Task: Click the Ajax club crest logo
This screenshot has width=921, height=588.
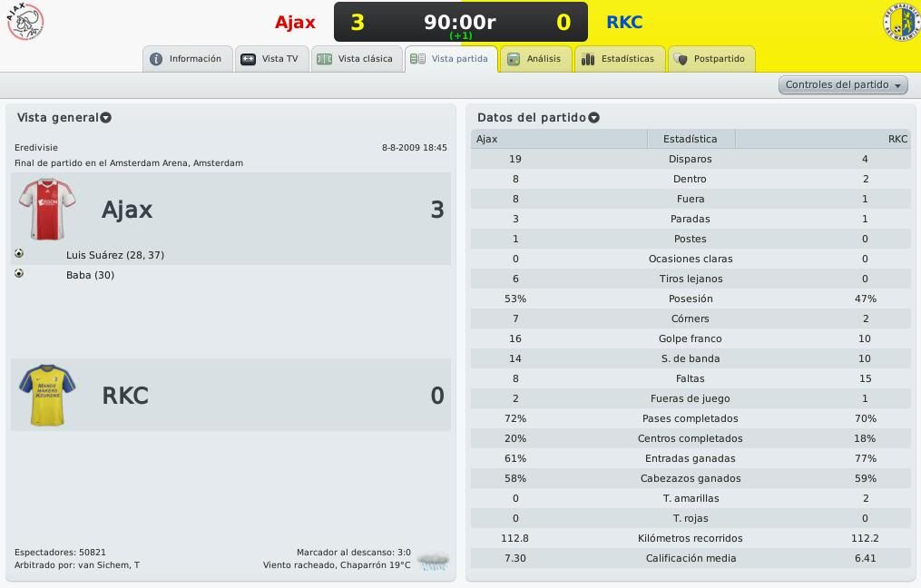Action: [24, 21]
